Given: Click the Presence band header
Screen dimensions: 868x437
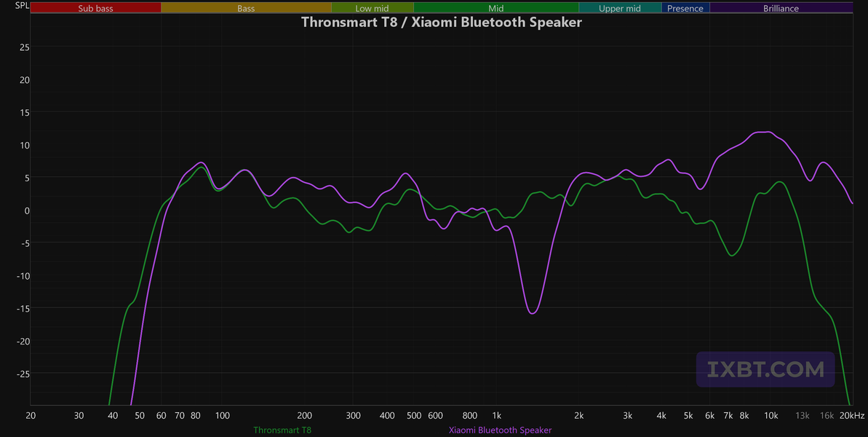Looking at the screenshot, I should click(685, 8).
